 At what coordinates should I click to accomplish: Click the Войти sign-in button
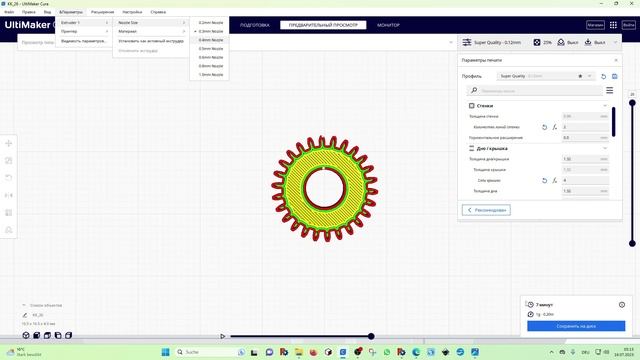629,25
